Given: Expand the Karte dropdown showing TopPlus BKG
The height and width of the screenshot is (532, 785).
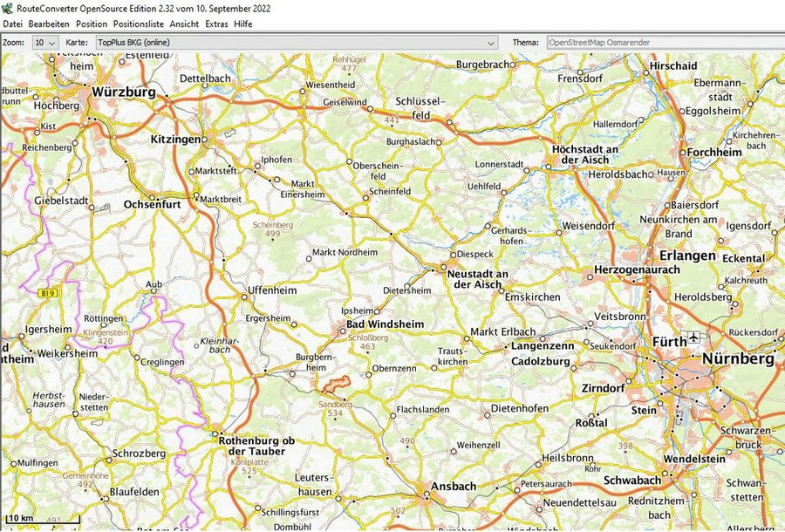Looking at the screenshot, I should click(295, 42).
